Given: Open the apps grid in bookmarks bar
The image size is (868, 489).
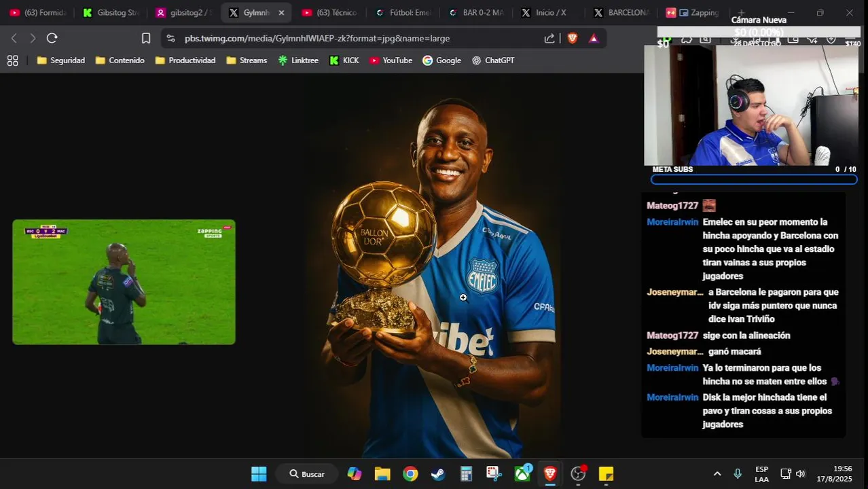Looking at the screenshot, I should pos(12,60).
